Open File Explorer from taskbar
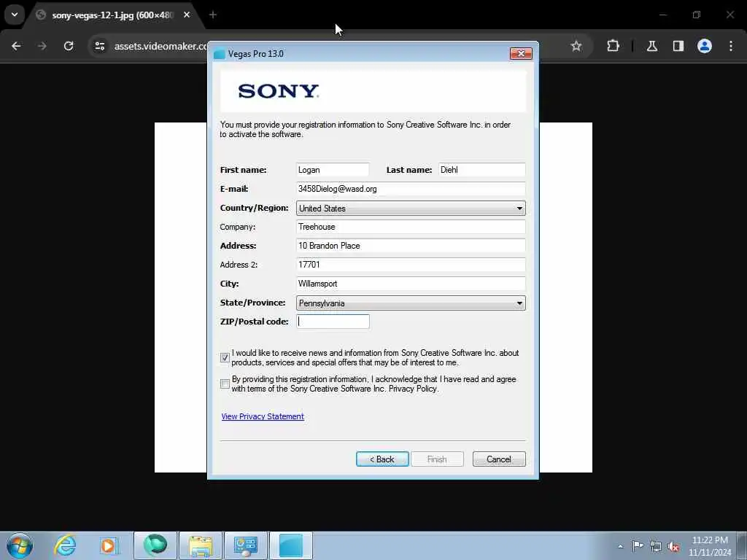 pyautogui.click(x=201, y=545)
